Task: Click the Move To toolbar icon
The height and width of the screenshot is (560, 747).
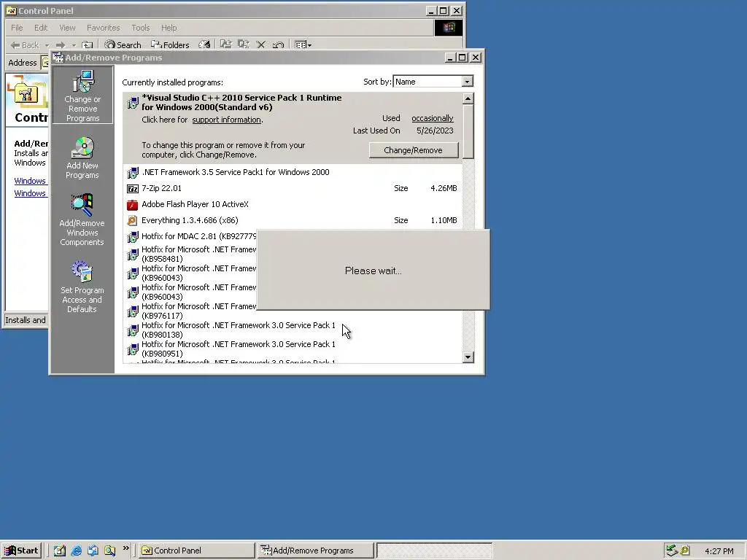Action: pos(226,44)
